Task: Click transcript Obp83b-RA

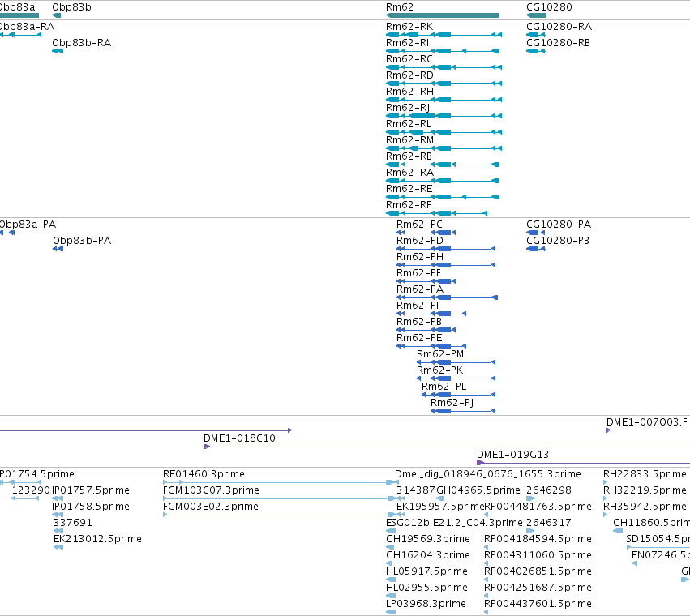Action: (x=58, y=51)
